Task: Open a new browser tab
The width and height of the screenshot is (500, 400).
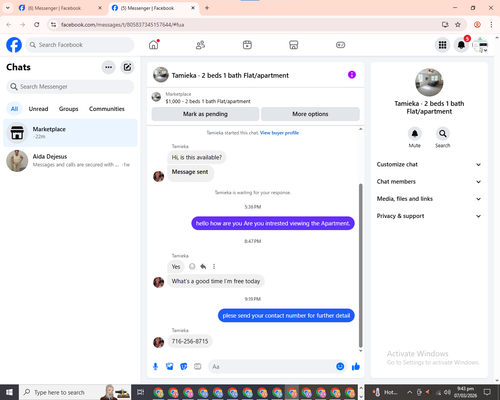Action: (x=207, y=8)
